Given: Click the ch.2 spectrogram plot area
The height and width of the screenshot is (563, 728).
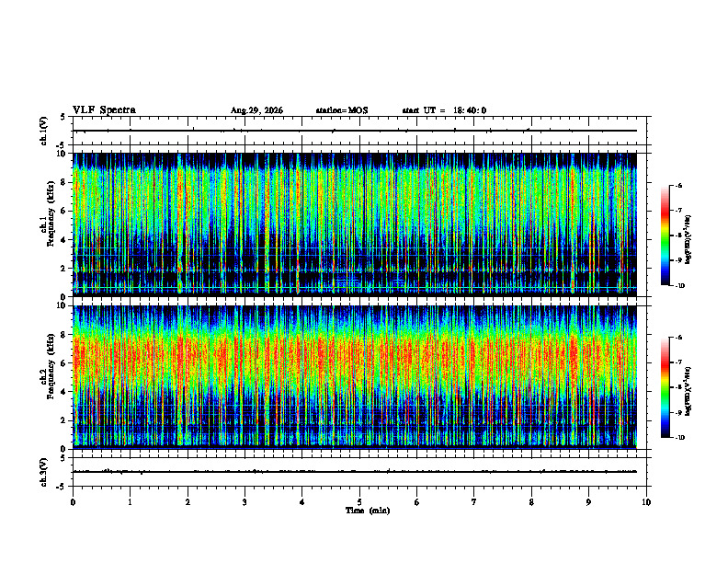Looking at the screenshot, I should [x=355, y=377].
